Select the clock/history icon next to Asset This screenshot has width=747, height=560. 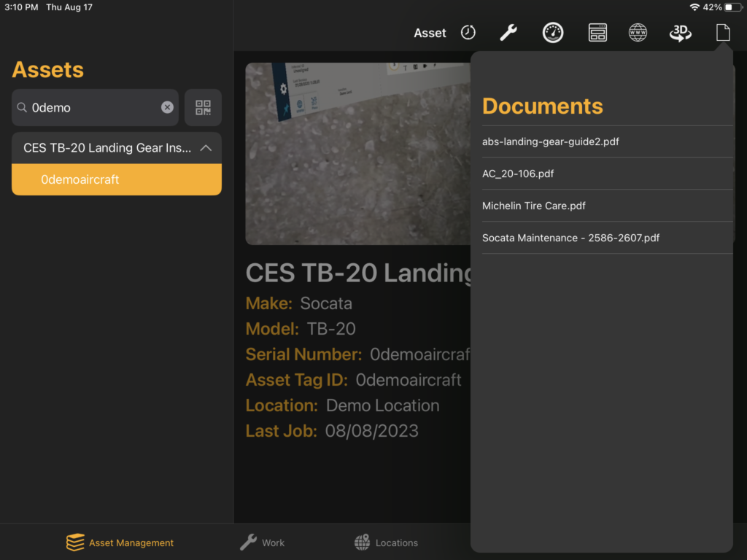pyautogui.click(x=468, y=32)
